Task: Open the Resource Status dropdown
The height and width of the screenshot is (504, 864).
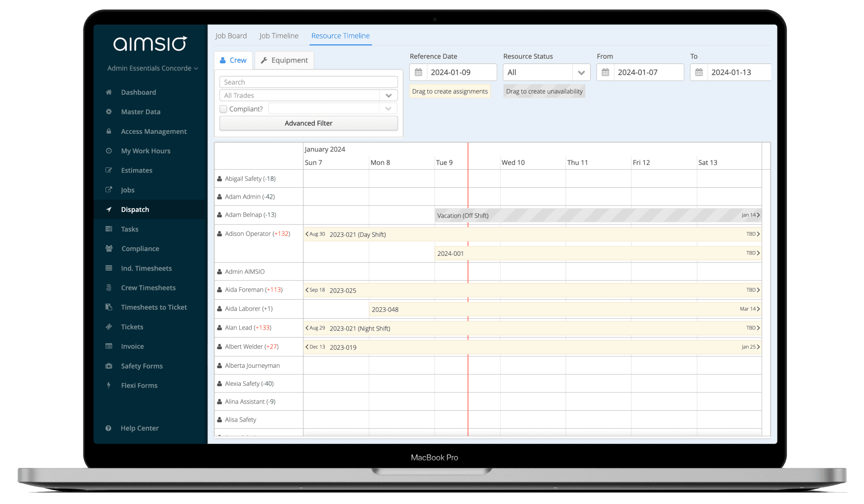Action: pos(581,72)
